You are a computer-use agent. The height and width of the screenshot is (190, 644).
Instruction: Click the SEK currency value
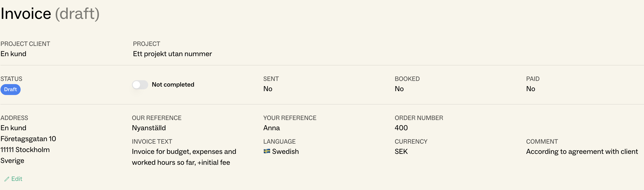tap(401, 151)
